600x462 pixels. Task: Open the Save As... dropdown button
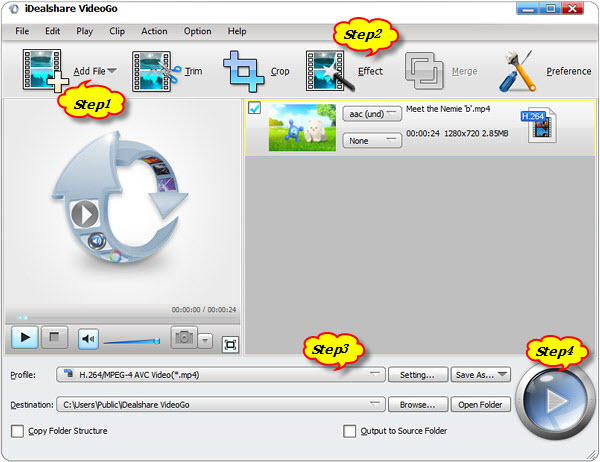click(481, 375)
